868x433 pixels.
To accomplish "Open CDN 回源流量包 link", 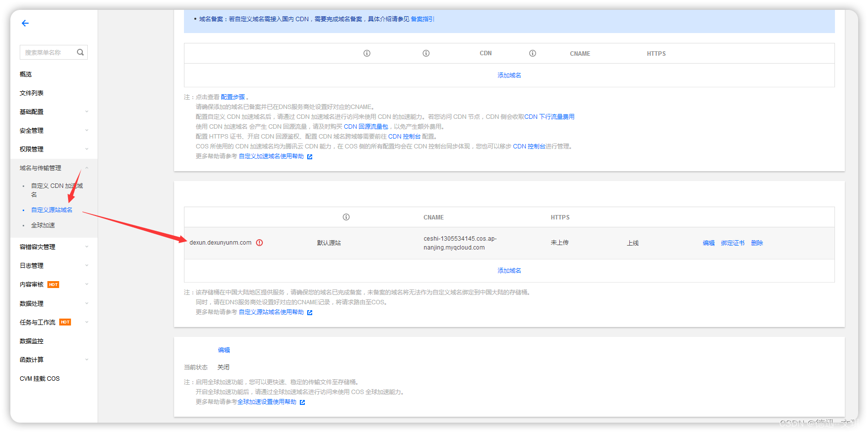I will [x=366, y=127].
